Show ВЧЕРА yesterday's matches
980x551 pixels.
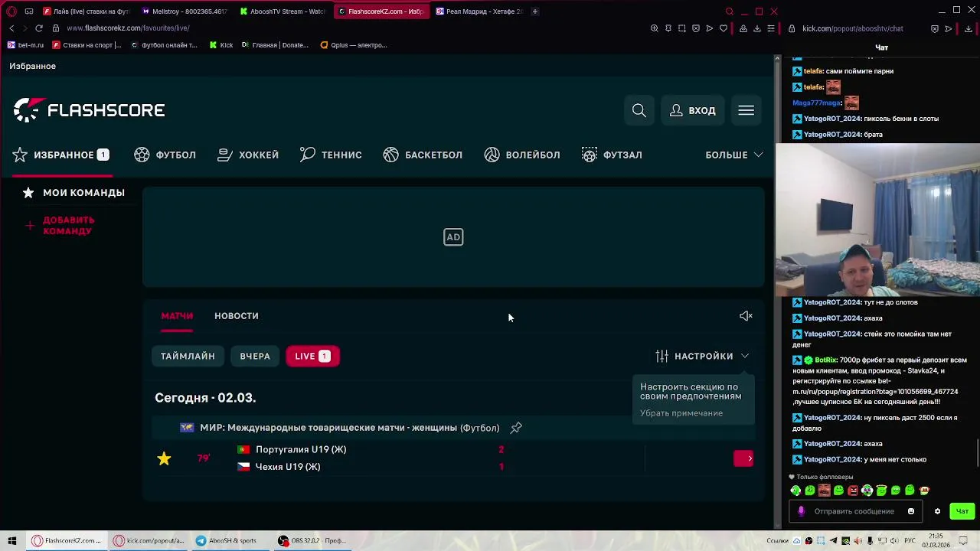tap(255, 356)
